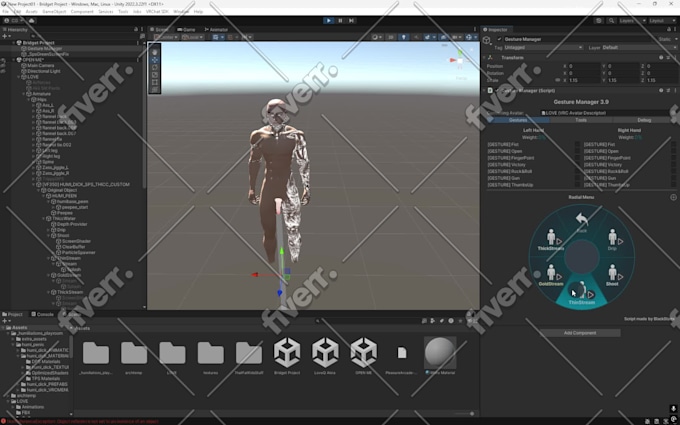Open Transform component help icon

[661, 57]
